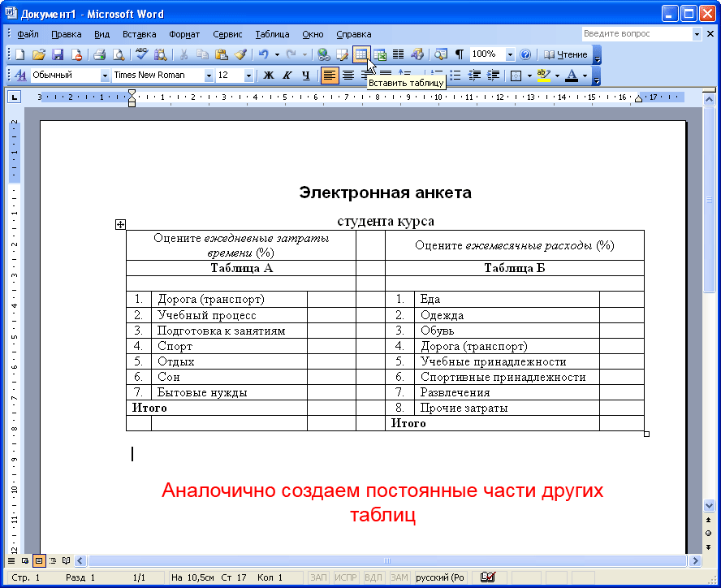This screenshot has width=721, height=588.
Task: Switch to Web Layout view
Action: 25,561
